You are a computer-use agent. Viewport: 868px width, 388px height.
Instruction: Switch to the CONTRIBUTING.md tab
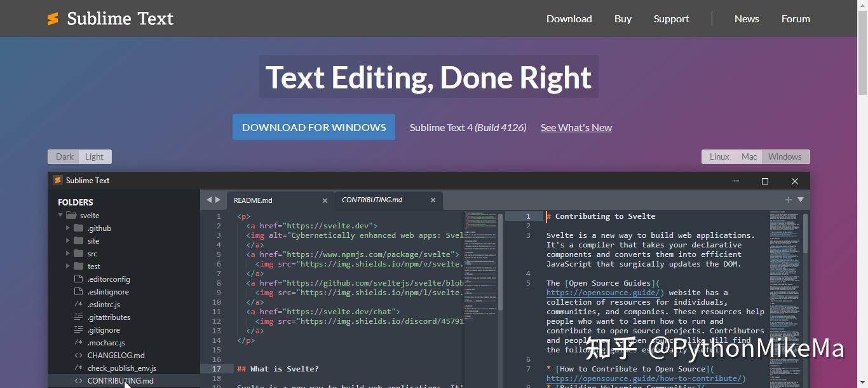(388, 200)
